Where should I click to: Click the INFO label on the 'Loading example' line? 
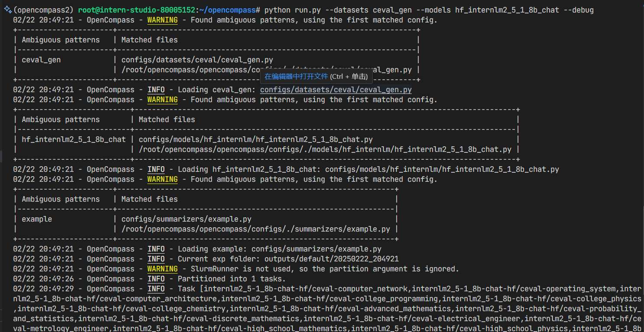pos(156,249)
